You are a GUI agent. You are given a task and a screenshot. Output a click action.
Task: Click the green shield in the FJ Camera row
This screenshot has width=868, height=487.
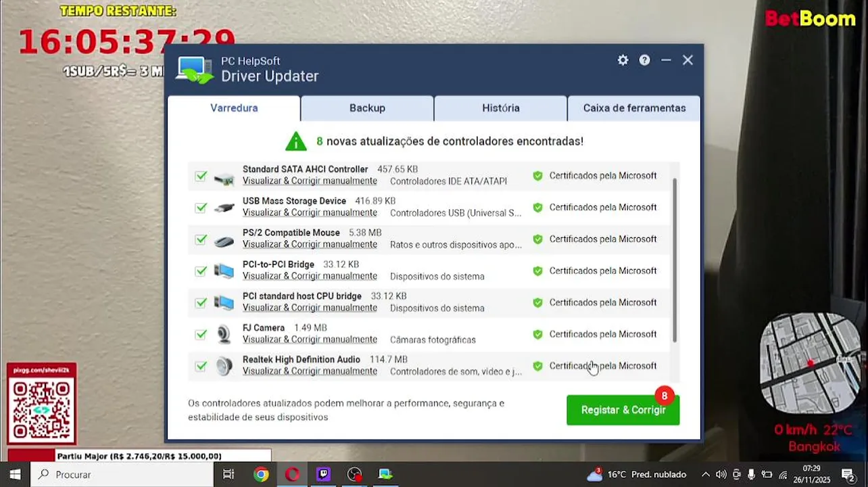[x=537, y=334]
